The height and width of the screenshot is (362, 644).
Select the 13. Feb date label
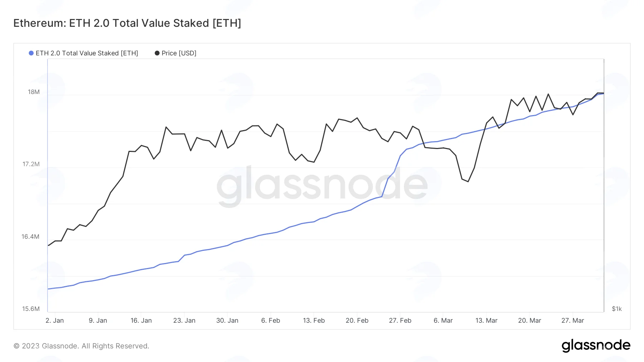(314, 321)
